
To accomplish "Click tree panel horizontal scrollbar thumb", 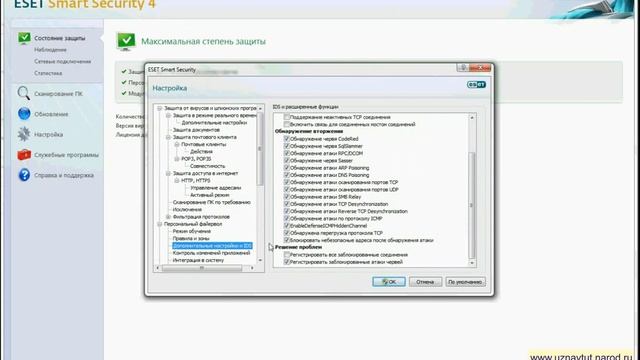I will pyautogui.click(x=202, y=268).
